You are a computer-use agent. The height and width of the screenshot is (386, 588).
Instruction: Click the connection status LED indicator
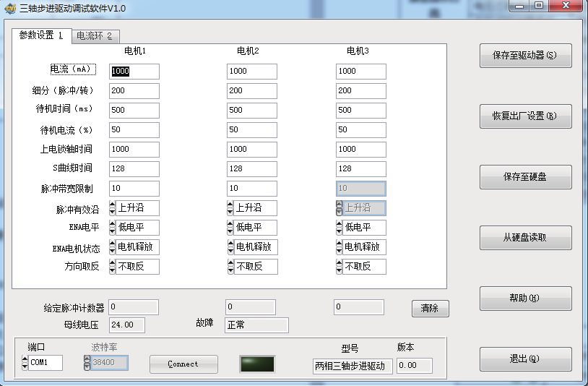[x=256, y=364]
